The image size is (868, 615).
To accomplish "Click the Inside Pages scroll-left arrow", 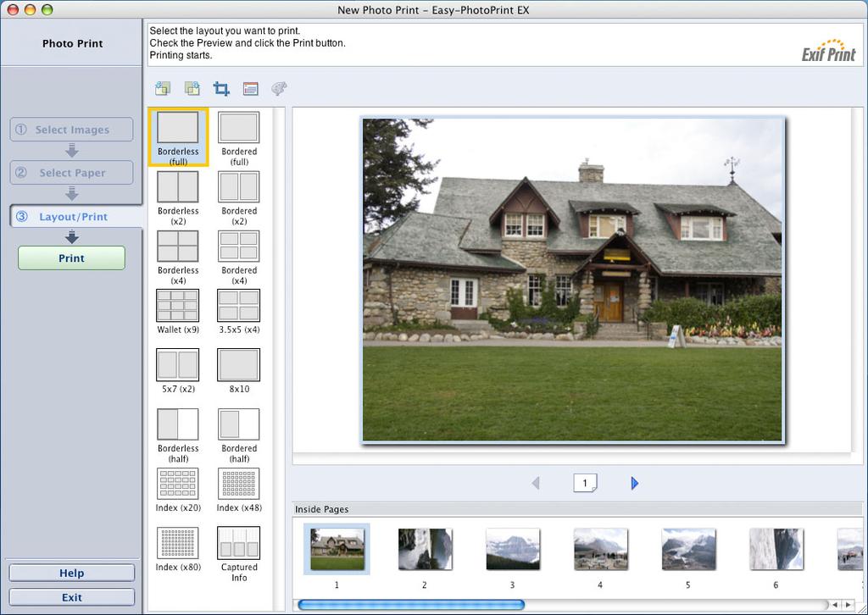I will point(836,605).
